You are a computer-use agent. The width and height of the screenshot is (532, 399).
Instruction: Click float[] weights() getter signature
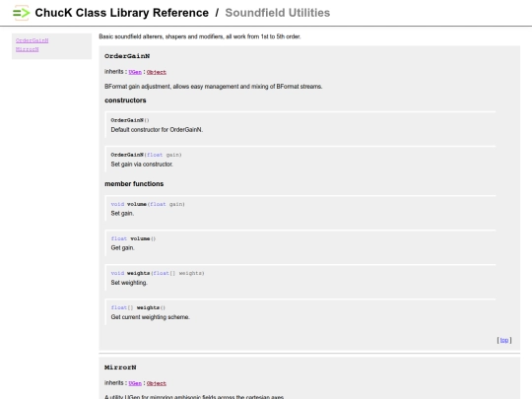(x=138, y=307)
